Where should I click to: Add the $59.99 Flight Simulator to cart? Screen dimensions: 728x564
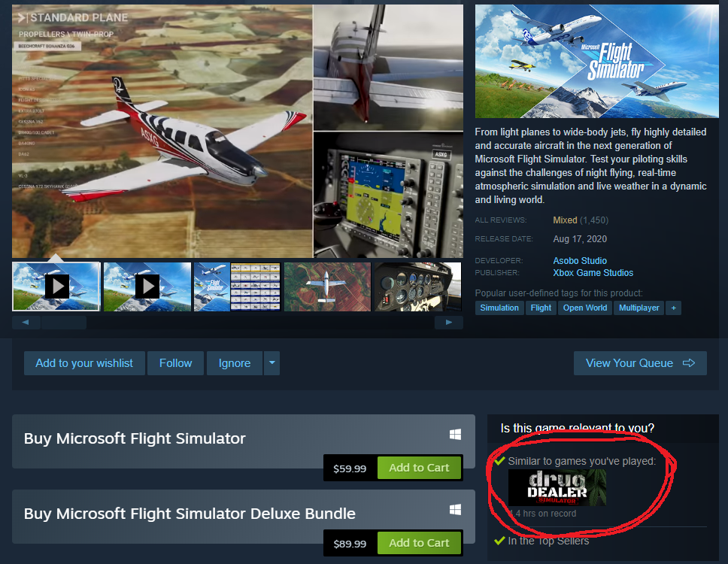coord(419,468)
